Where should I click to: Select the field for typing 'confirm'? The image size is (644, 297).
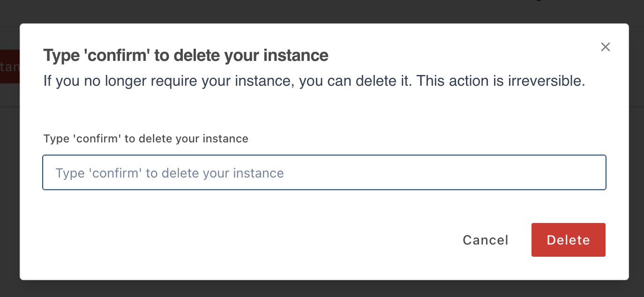click(x=324, y=172)
